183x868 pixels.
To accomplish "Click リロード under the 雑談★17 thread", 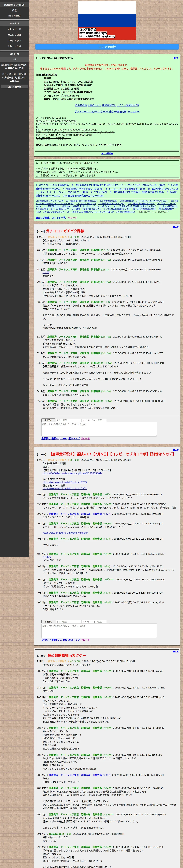I will [85, 640].
